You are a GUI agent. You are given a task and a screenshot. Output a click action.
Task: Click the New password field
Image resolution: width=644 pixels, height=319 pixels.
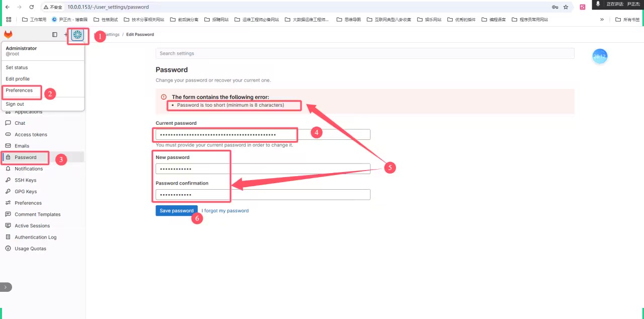click(x=263, y=169)
